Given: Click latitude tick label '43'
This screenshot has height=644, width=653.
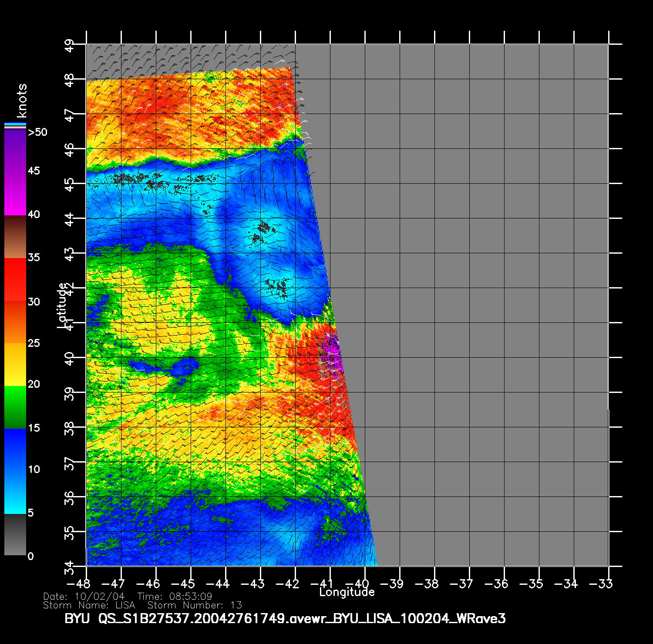Looking at the screenshot, I should pyautogui.click(x=69, y=255).
